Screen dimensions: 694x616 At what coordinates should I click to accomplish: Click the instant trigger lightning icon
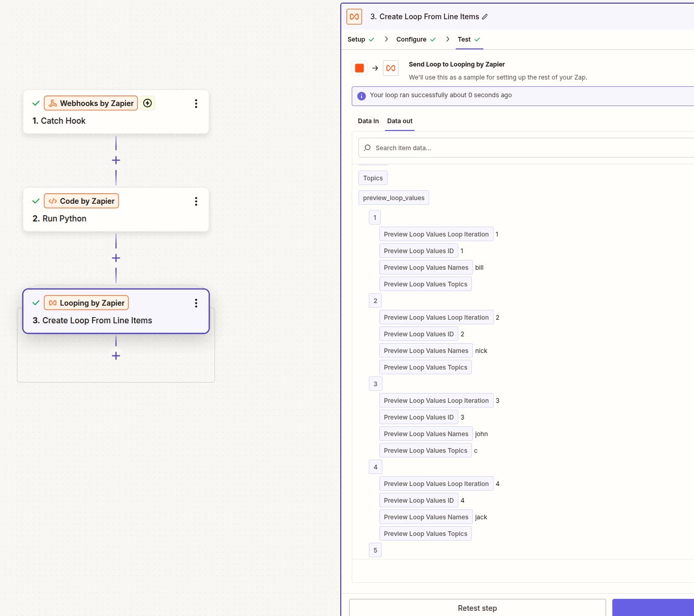pyautogui.click(x=148, y=103)
